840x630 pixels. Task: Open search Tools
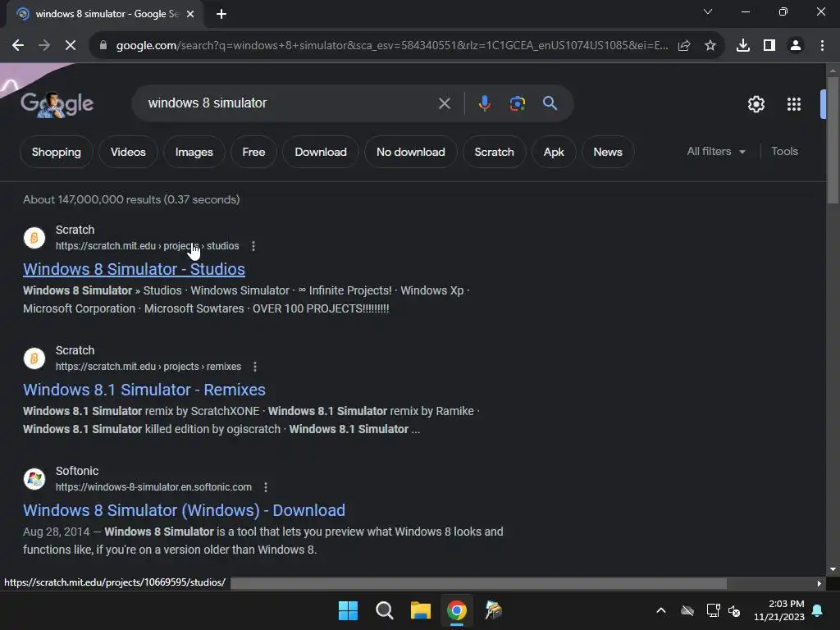click(784, 152)
